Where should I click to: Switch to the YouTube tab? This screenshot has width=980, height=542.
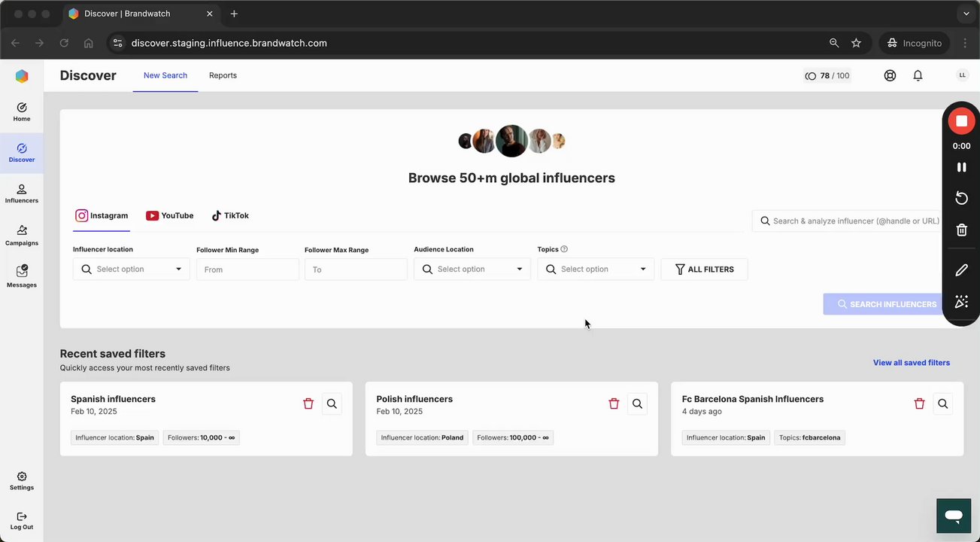pyautogui.click(x=169, y=215)
